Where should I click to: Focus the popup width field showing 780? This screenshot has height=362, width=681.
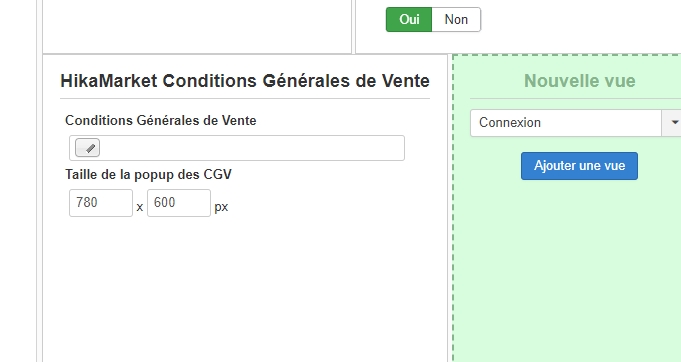(x=101, y=203)
